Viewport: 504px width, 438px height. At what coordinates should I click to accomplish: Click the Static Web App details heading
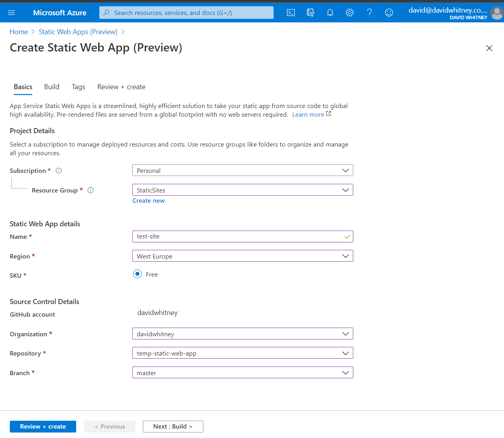tap(45, 224)
